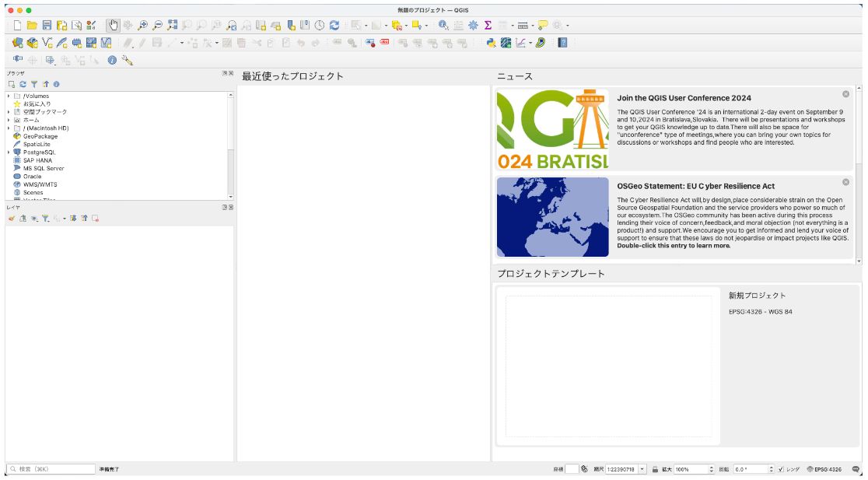Image resolution: width=868 pixels, height=480 pixels.
Task: Select Oracle in the browser tree
Action: (x=32, y=176)
